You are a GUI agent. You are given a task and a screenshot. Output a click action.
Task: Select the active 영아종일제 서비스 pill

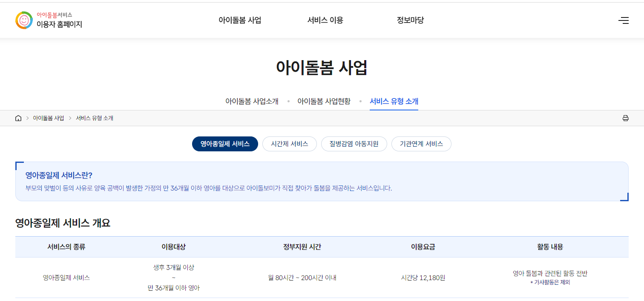(225, 144)
